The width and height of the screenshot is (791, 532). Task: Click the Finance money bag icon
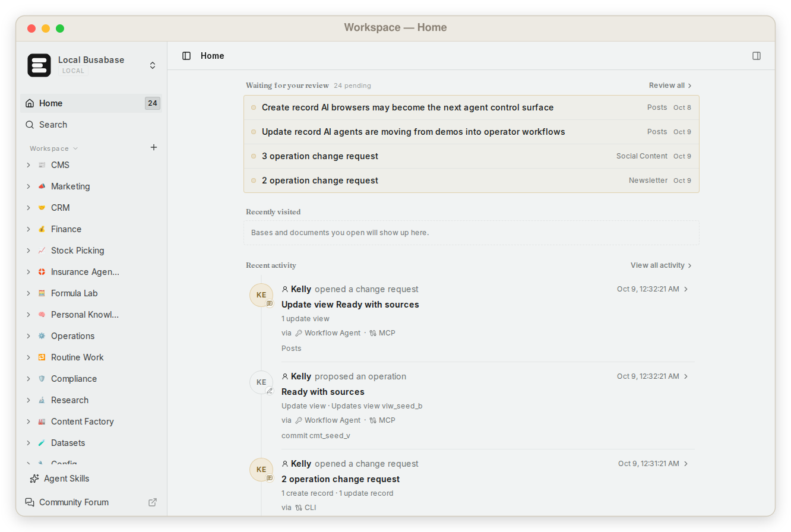click(42, 229)
